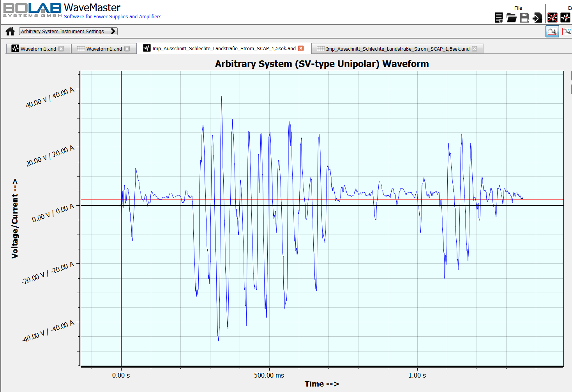Expand the Export options dropdown arrow

(542, 19)
